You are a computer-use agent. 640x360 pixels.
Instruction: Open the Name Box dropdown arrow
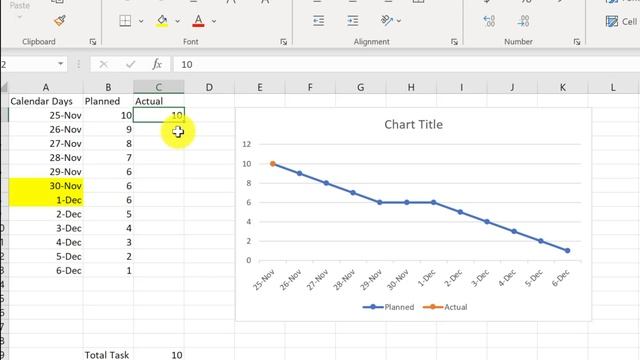(x=60, y=64)
